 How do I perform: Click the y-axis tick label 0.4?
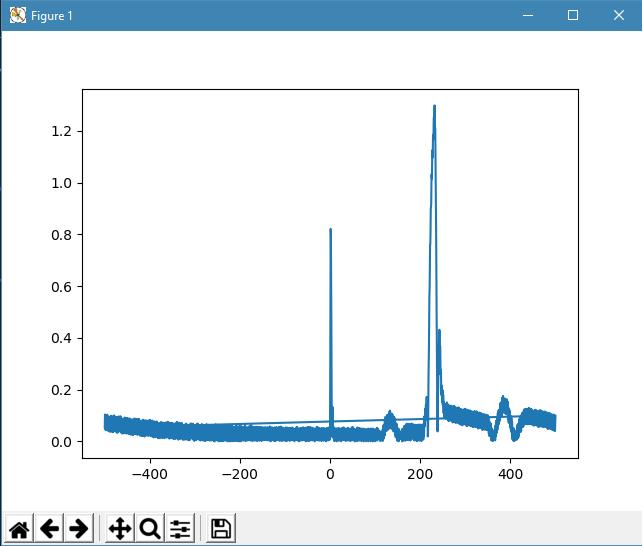pos(62,338)
